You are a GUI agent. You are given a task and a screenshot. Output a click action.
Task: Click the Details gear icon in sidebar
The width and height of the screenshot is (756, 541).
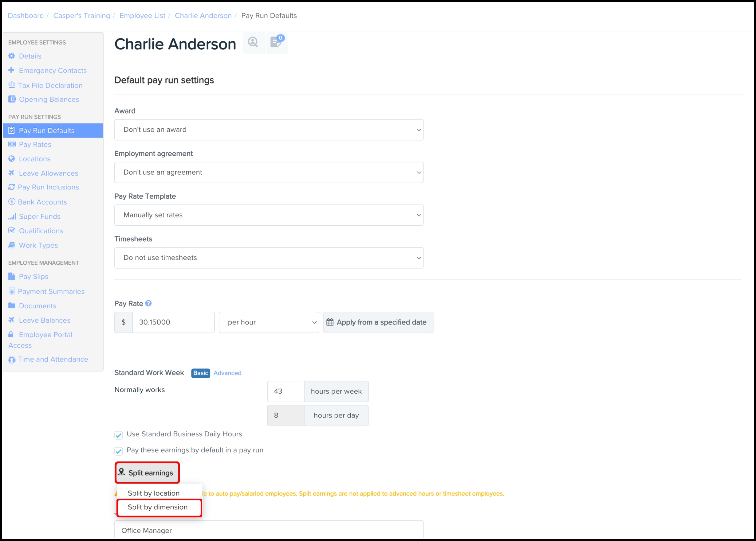pyautogui.click(x=12, y=56)
